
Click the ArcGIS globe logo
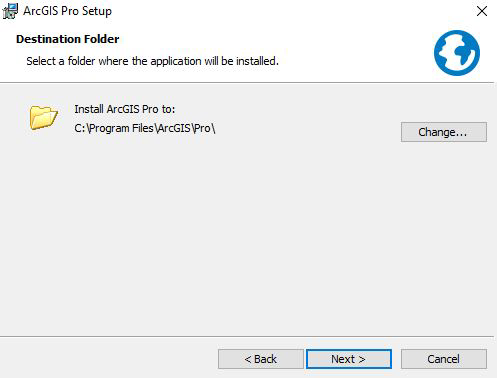(457, 53)
